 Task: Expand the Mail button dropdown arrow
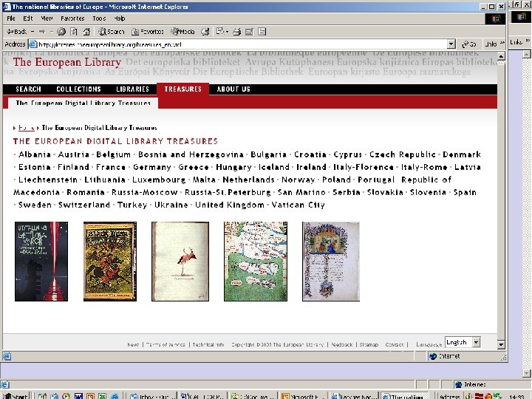point(227,32)
